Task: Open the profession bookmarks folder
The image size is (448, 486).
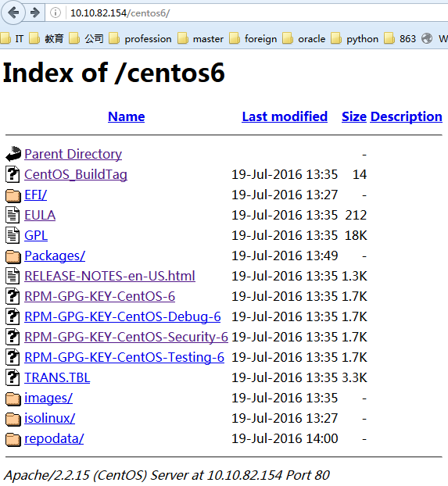Action: [140, 39]
